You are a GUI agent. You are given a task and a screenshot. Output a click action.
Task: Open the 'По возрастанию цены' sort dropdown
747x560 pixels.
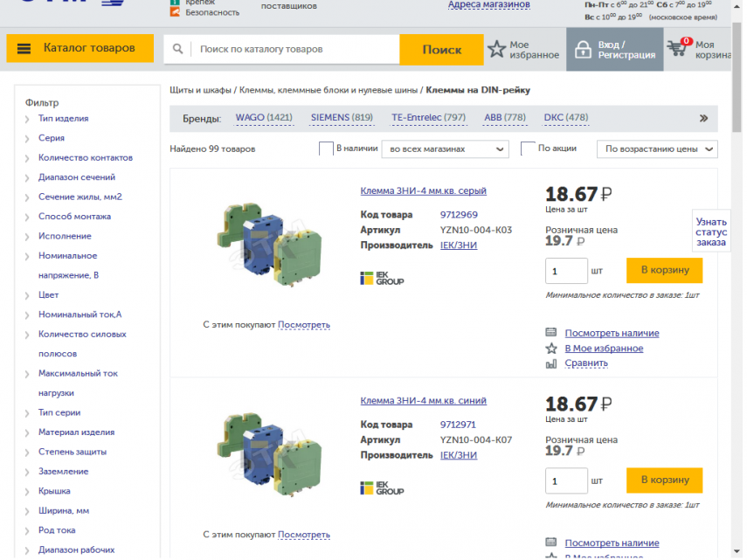coord(657,149)
